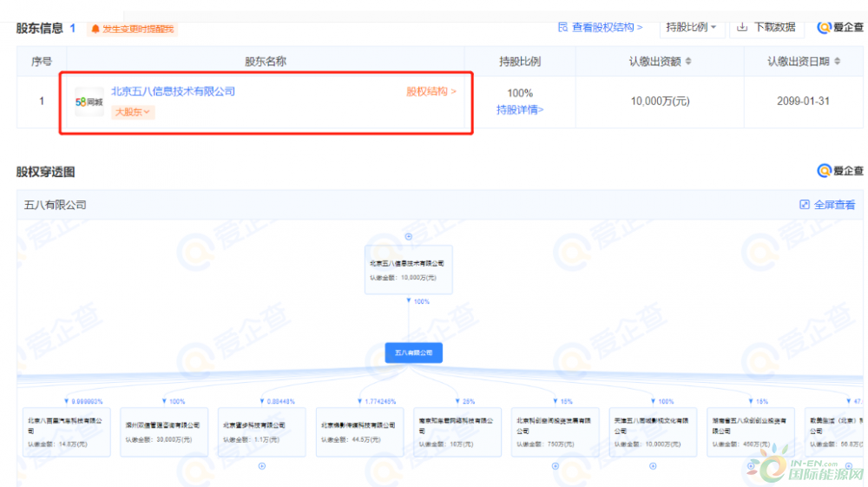Viewport: 868px width, 487px height.
Task: Select node with 750万(元) subscribed amount
Action: tap(556, 432)
